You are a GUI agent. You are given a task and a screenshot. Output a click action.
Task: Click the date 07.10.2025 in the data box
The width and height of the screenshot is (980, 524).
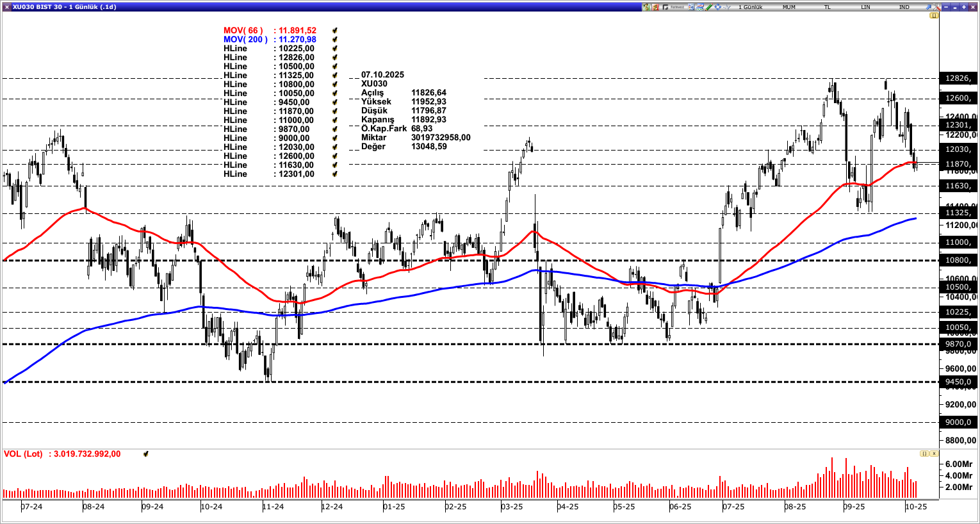click(382, 75)
